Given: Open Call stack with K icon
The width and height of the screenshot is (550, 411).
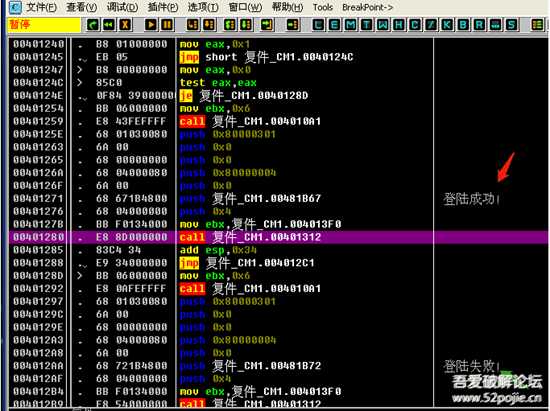Looking at the screenshot, I should pyautogui.click(x=447, y=25).
